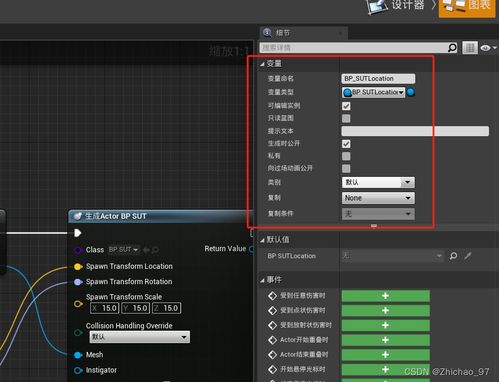Image resolution: width=499 pixels, height=382 pixels.
Task: Toggle the 可编辑实例 checkbox
Action: coord(346,106)
